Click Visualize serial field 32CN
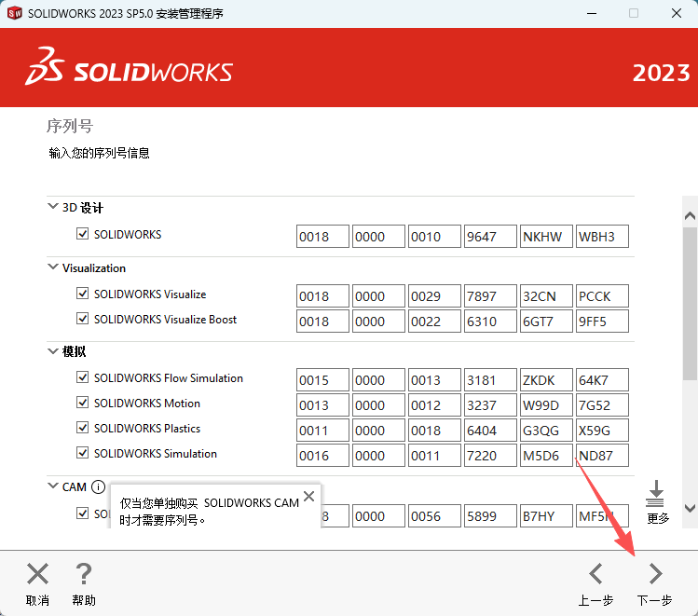698x616 pixels. [x=546, y=296]
